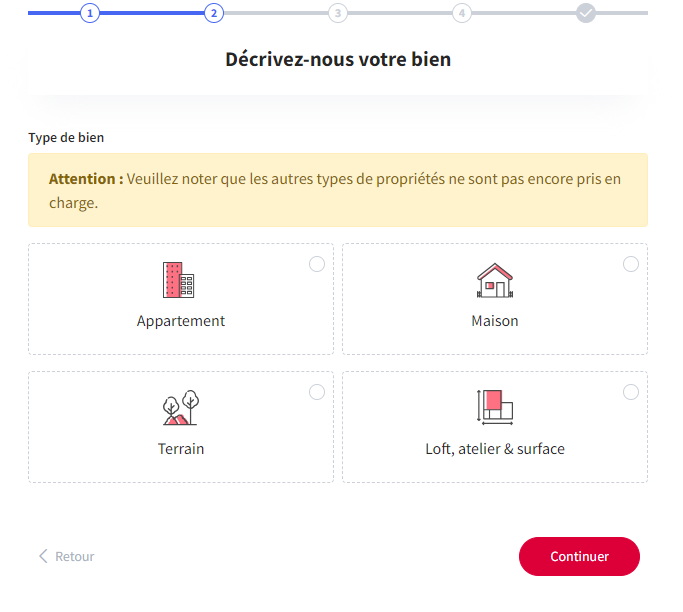
Task: Select the Maison radio button
Action: pos(631,264)
